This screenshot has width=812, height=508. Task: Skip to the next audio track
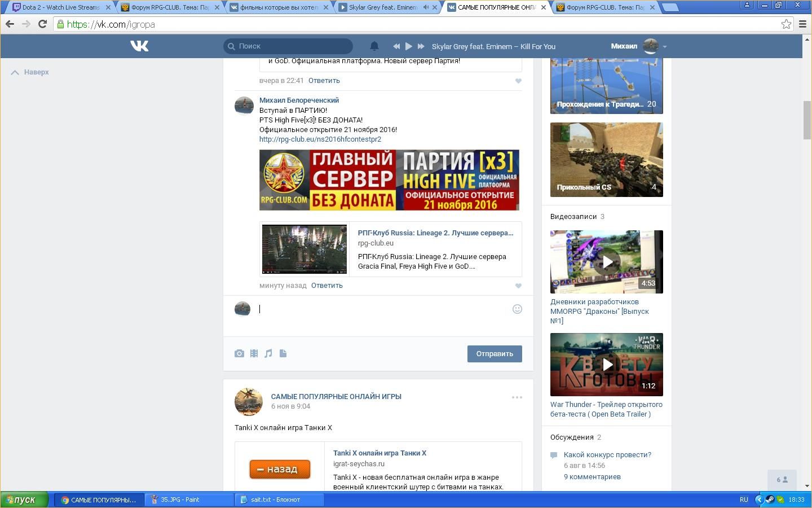[421, 46]
